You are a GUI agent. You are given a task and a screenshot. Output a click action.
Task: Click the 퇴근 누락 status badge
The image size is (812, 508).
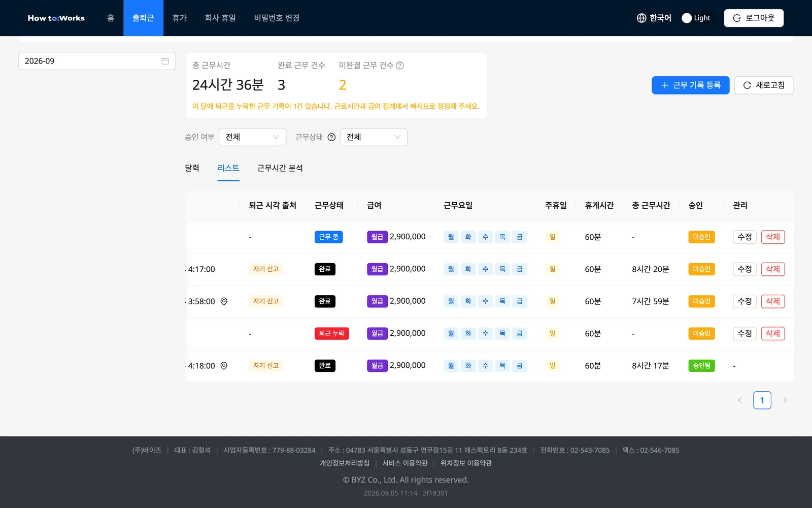[x=331, y=334]
